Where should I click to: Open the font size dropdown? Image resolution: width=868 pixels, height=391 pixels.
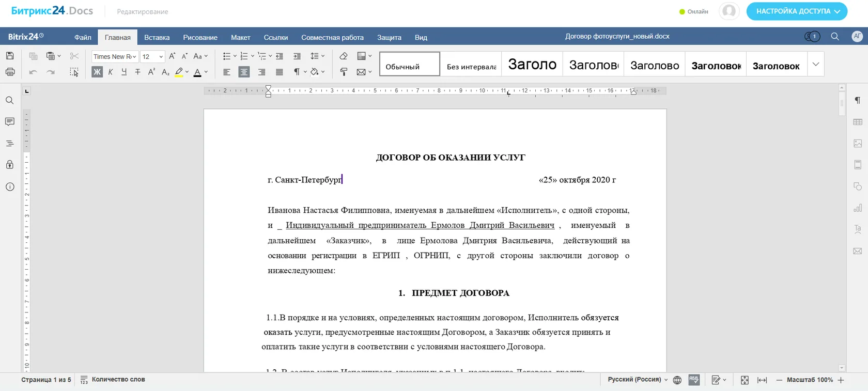pos(161,56)
